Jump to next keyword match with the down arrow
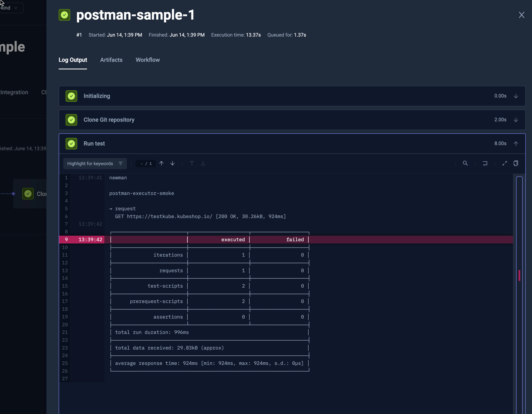The width and height of the screenshot is (532, 414). 173,163
